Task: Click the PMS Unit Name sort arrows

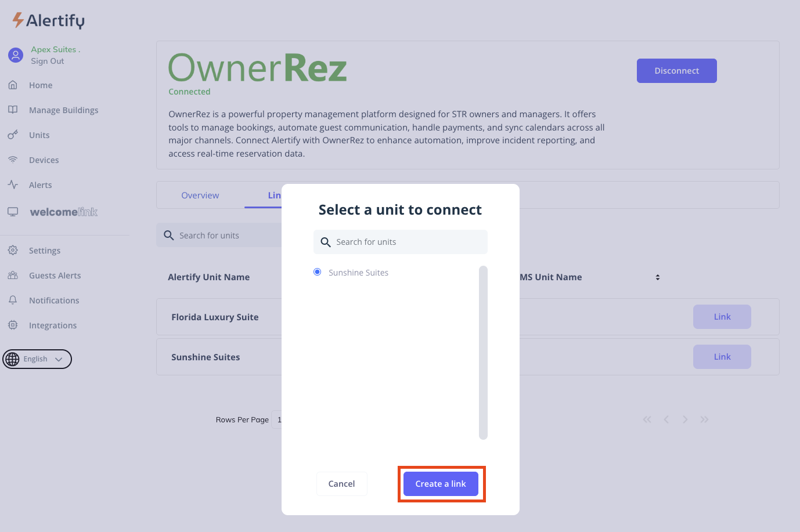Action: click(658, 277)
